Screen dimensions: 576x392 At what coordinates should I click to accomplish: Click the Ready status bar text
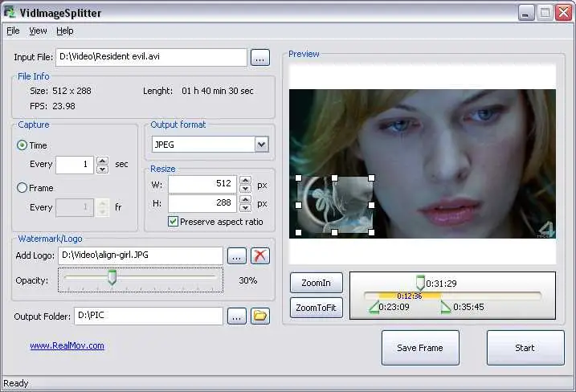pos(16,383)
